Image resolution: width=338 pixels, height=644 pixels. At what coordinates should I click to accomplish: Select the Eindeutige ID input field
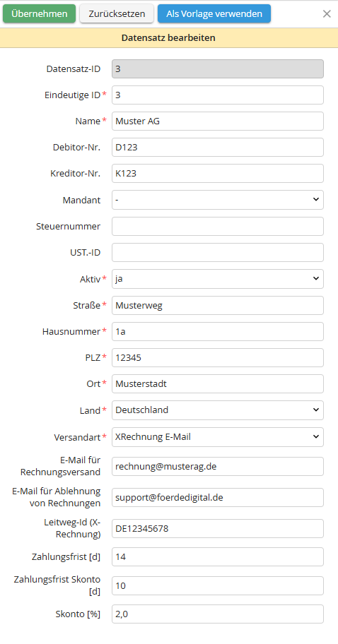click(218, 95)
